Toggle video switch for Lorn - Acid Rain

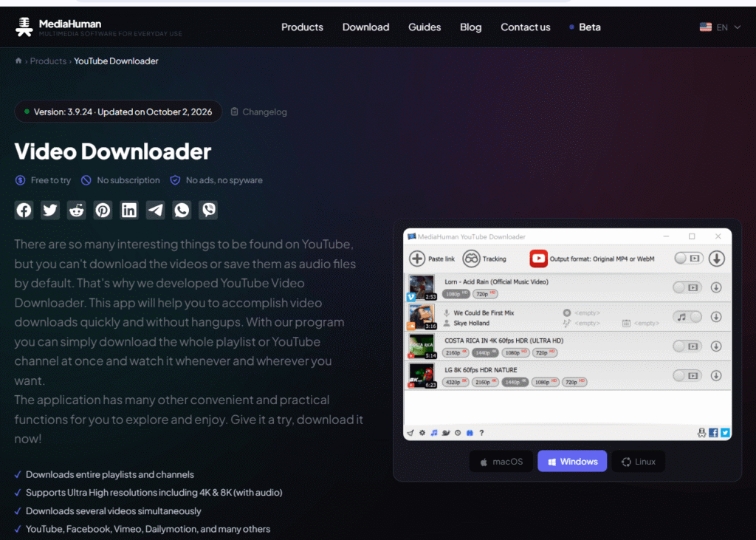pos(687,287)
